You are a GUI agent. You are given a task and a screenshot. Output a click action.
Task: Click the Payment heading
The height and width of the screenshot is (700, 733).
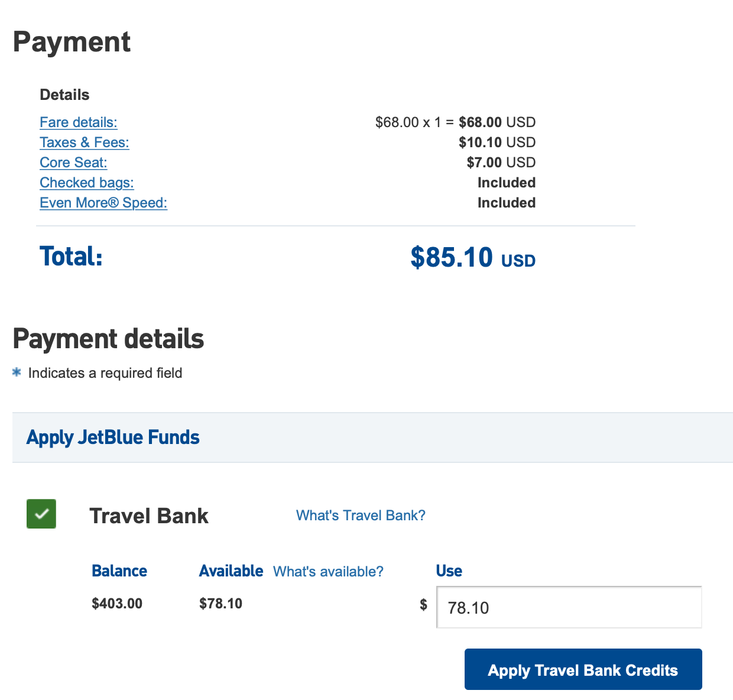72,41
